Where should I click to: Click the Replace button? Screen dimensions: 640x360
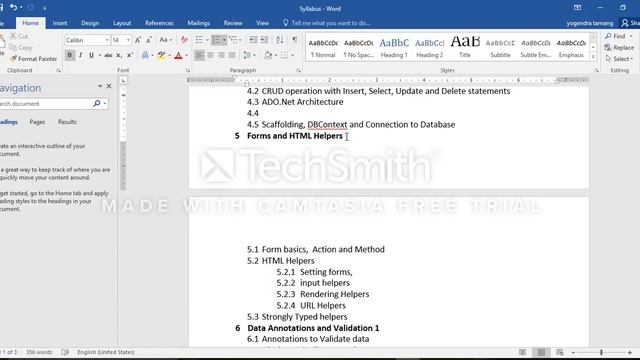pyautogui.click(x=620, y=47)
